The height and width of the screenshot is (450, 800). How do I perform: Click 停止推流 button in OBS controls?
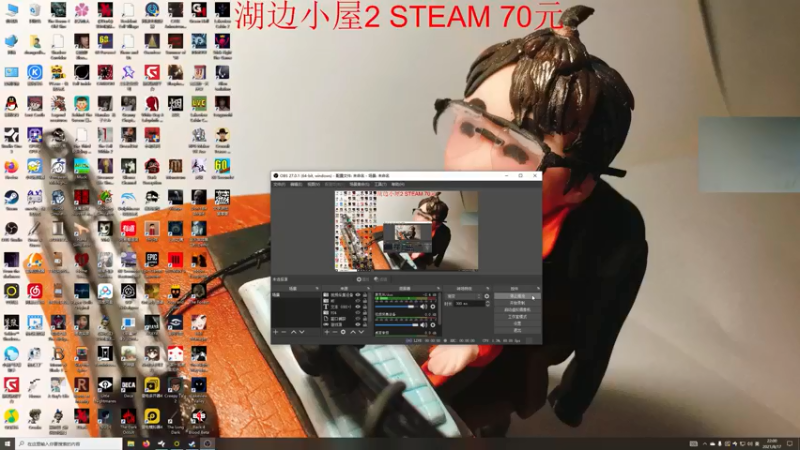pos(517,296)
